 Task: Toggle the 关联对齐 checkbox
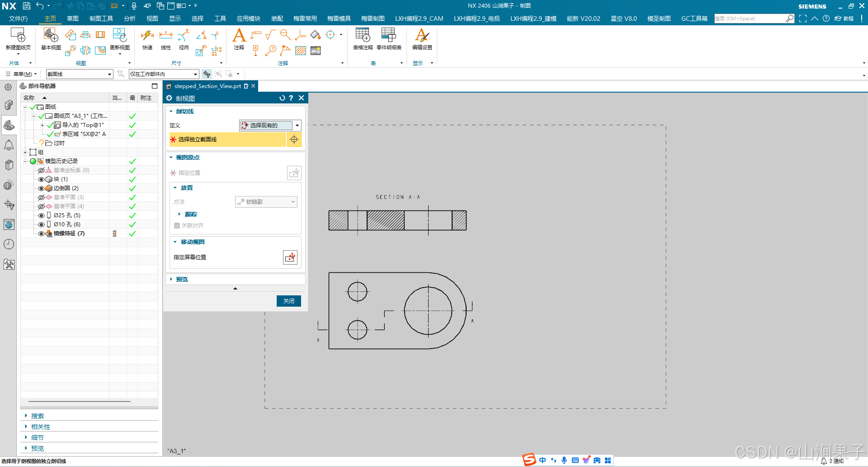click(177, 225)
